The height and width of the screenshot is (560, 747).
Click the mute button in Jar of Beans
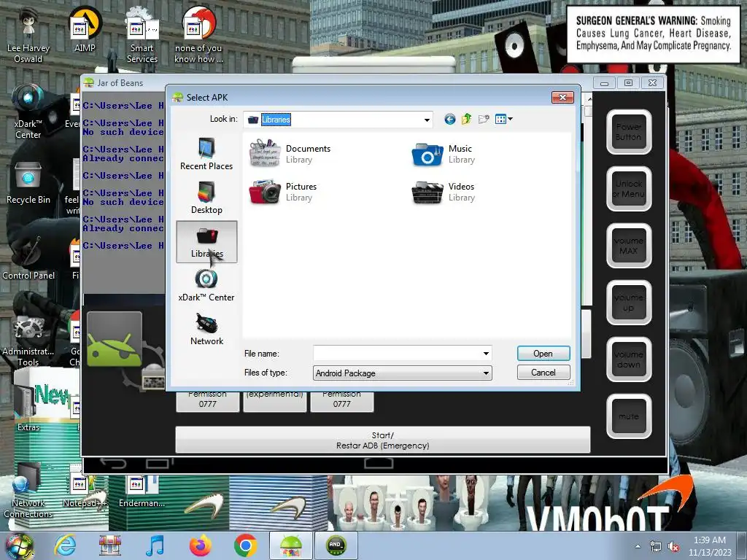(x=629, y=416)
